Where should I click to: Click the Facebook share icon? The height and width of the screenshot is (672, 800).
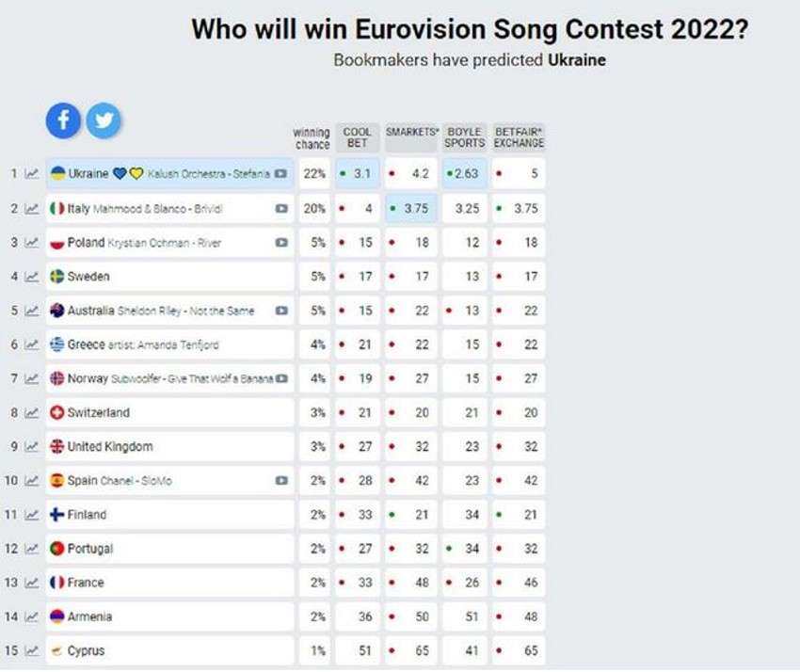(64, 120)
